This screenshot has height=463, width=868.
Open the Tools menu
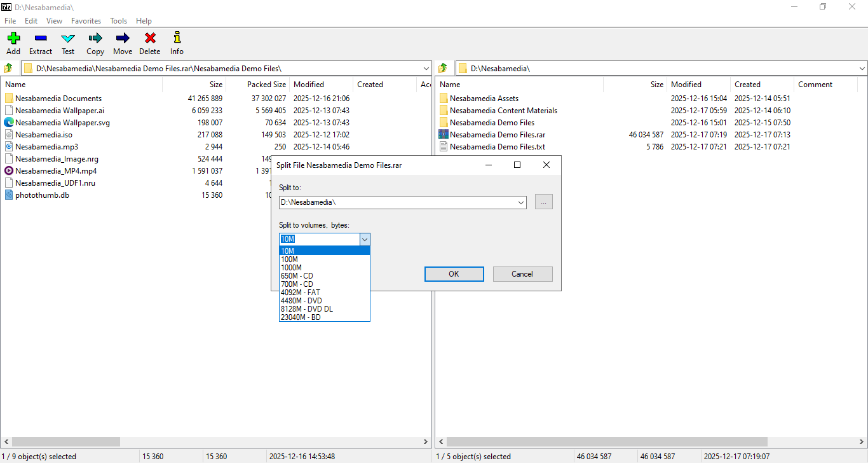coord(118,21)
